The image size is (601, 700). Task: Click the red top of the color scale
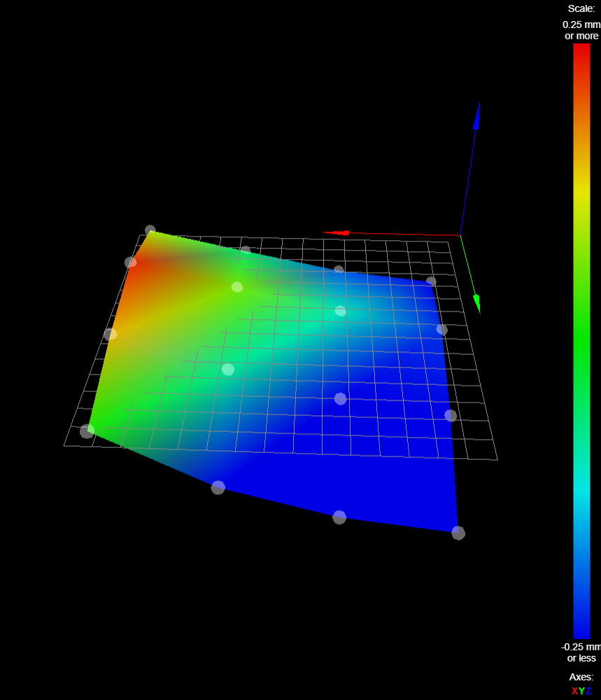[581, 52]
